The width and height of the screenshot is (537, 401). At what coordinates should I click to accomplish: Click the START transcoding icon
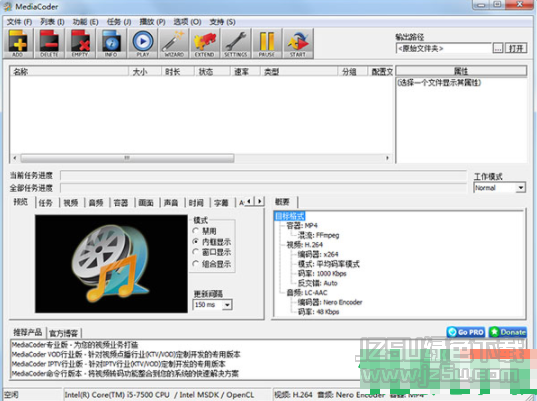pos(298,43)
